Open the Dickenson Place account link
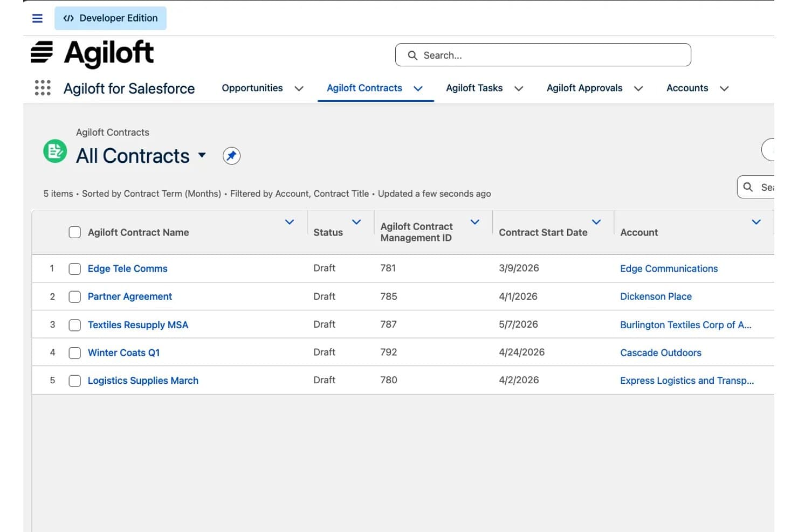The height and width of the screenshot is (532, 798). coord(656,296)
